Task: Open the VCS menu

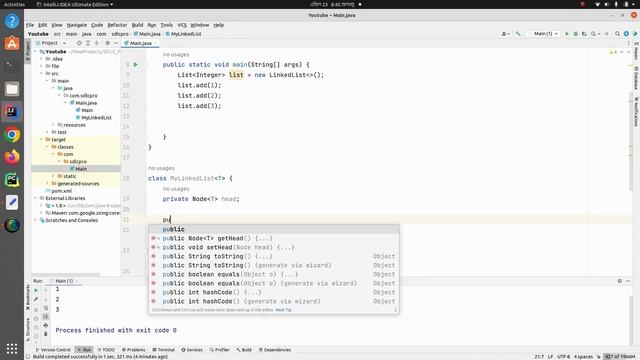Action: point(182,25)
